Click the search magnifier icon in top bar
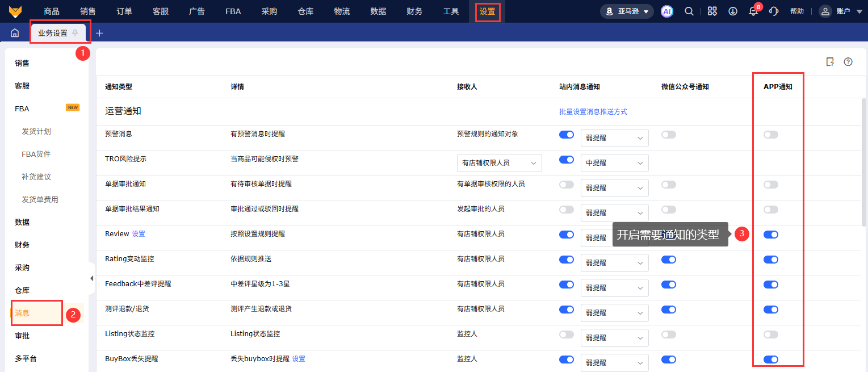Screen dimensions: 868x372 click(689, 11)
